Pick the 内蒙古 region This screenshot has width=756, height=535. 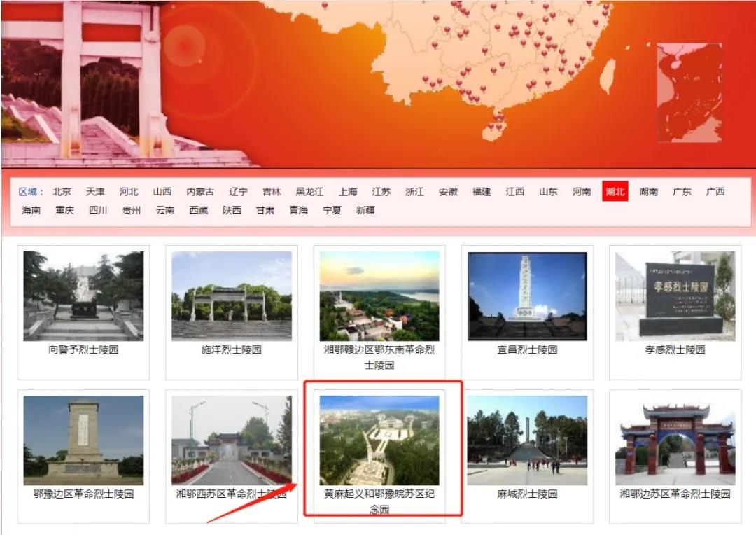[200, 191]
